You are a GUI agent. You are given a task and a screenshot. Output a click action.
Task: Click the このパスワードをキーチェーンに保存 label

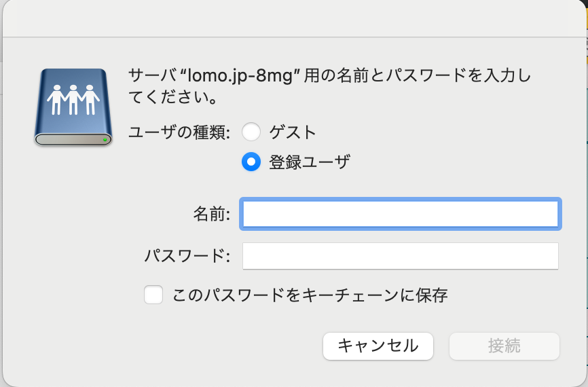click(x=310, y=295)
